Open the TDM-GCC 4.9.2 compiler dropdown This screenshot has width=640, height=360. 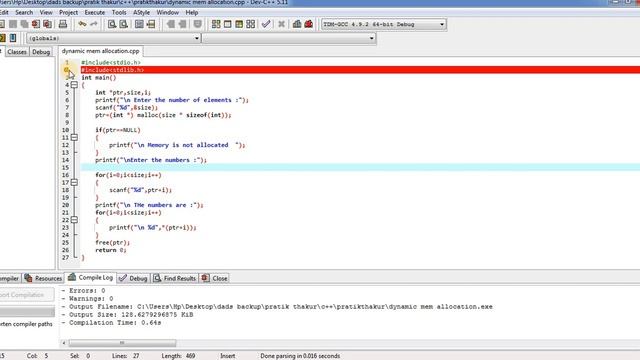(x=384, y=24)
